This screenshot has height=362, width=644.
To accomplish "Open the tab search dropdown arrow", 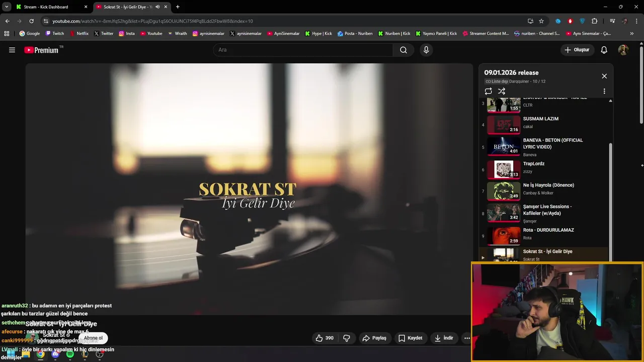I will tap(7, 7).
